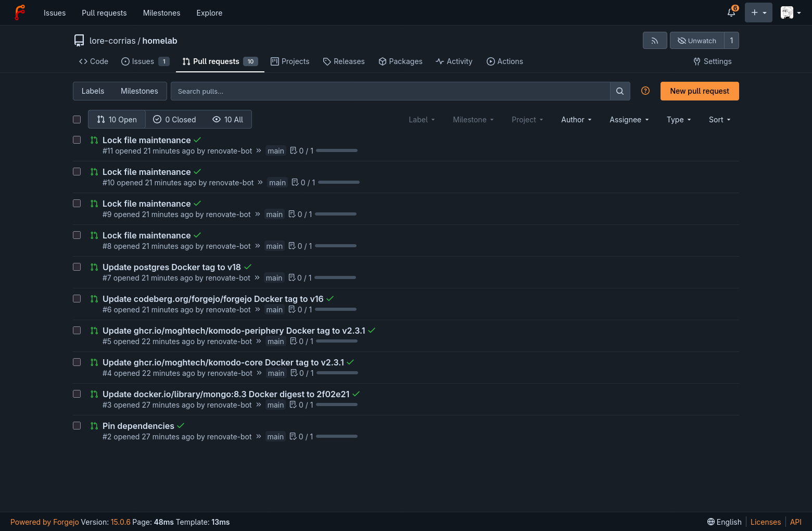The height and width of the screenshot is (531, 812).
Task: Check the box for Pin dependencies
Action: 77,426
